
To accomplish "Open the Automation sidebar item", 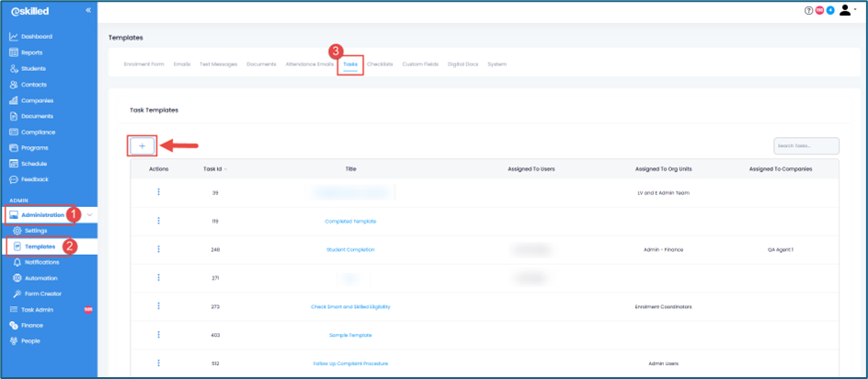I will point(40,278).
